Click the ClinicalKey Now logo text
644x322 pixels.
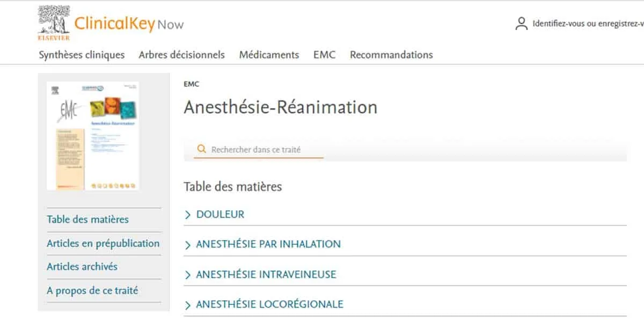coord(129,24)
